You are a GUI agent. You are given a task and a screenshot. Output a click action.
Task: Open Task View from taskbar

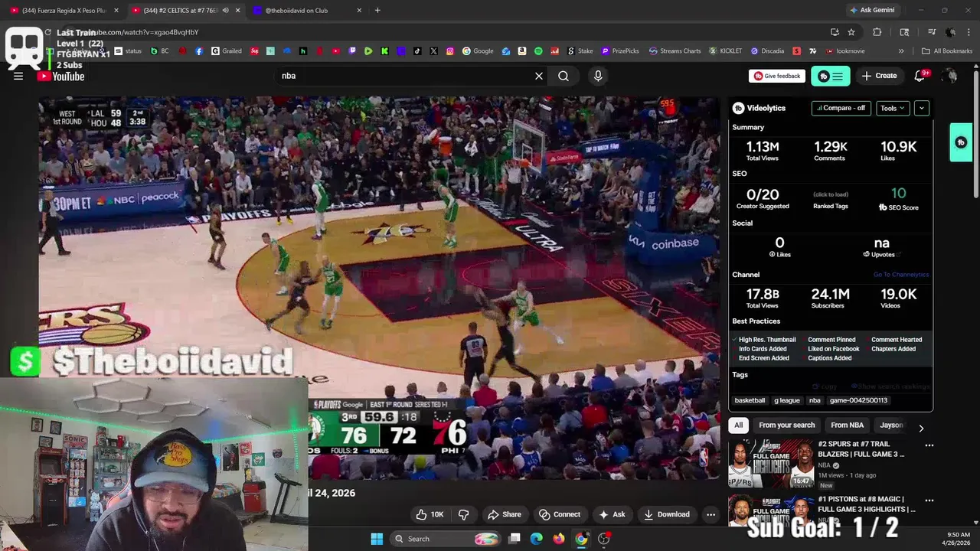click(514, 539)
